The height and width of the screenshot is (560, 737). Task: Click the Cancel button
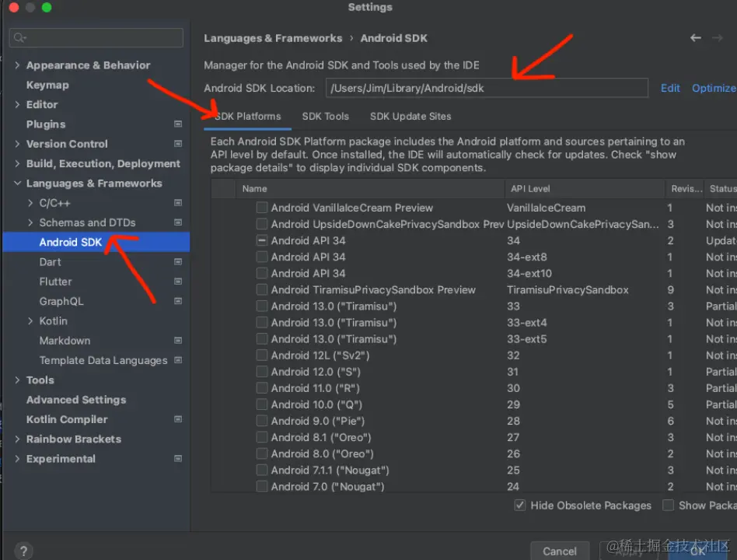coord(559,551)
